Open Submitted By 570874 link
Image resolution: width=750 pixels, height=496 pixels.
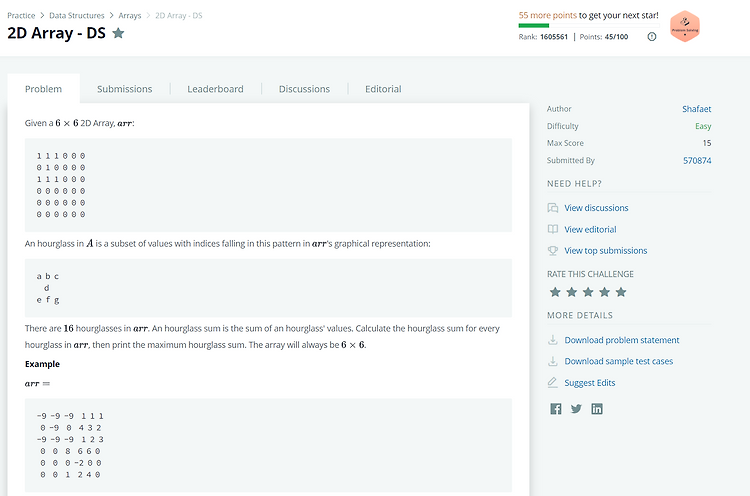[697, 161]
